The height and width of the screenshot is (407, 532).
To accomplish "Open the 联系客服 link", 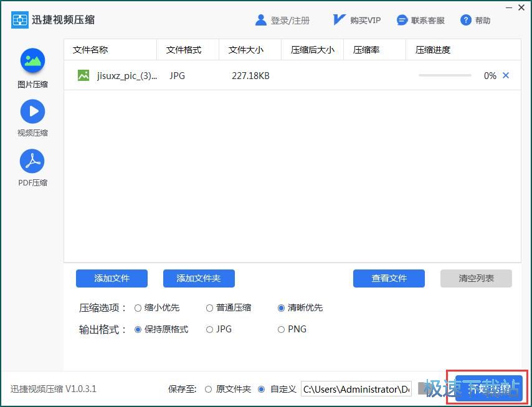I will (x=428, y=21).
